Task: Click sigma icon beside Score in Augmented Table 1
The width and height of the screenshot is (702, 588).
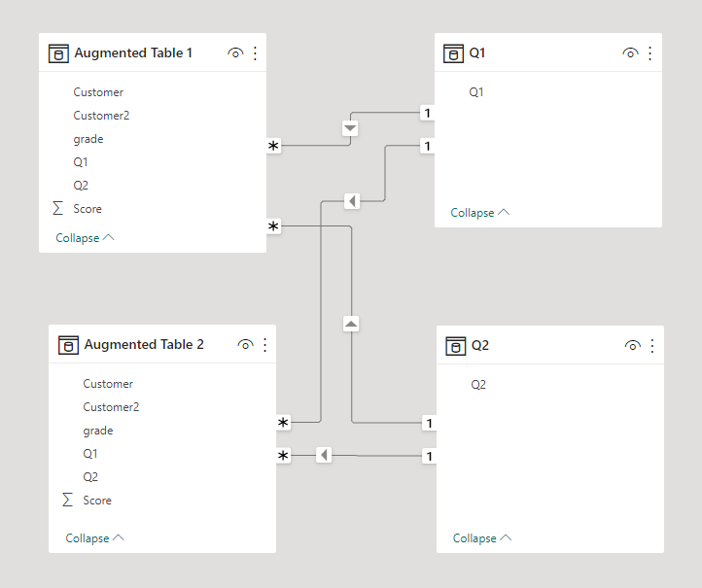Action: [x=57, y=208]
